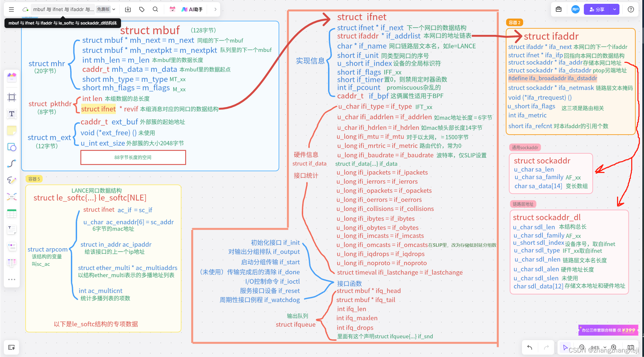Image resolution: width=644 pixels, height=357 pixels.
Task: Click the struct sockaddr heading text
Action: tap(542, 161)
